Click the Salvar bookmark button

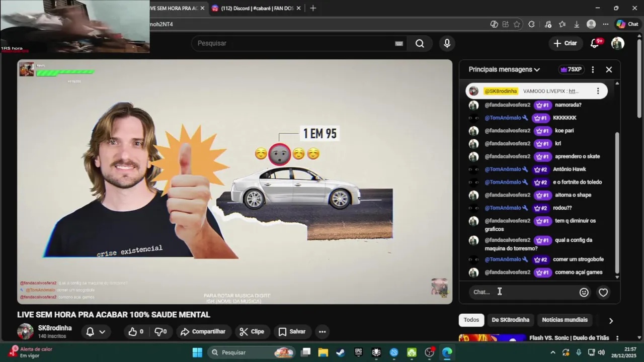tap(292, 331)
